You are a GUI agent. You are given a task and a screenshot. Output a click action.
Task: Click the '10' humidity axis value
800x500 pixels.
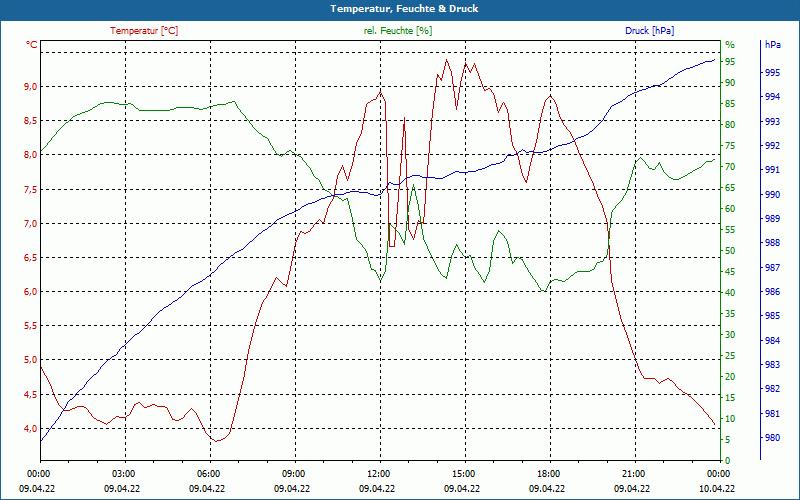pos(730,419)
